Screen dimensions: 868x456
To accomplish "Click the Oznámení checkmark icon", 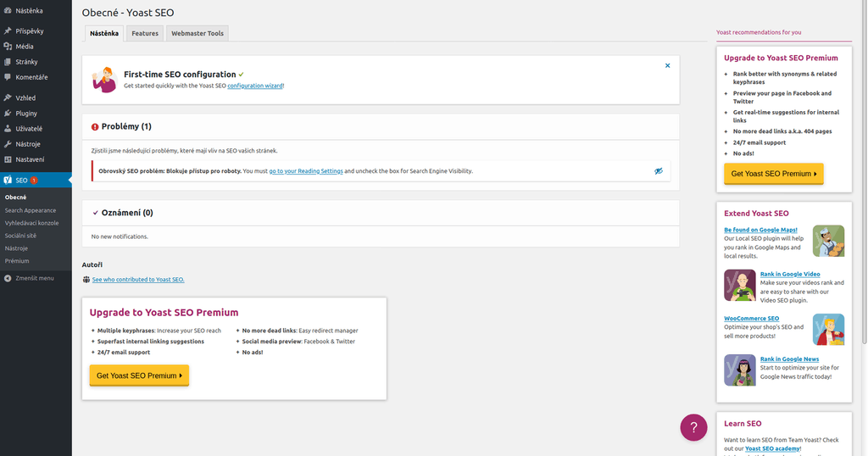I will coord(95,213).
